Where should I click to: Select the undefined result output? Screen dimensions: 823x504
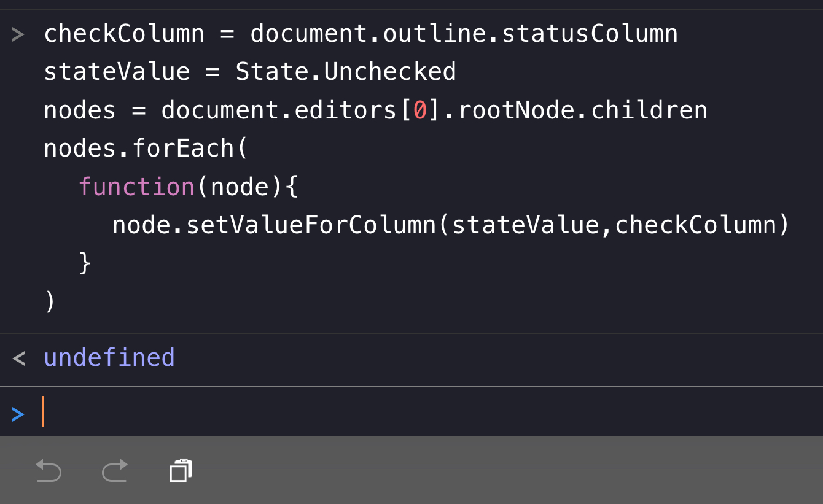(109, 358)
